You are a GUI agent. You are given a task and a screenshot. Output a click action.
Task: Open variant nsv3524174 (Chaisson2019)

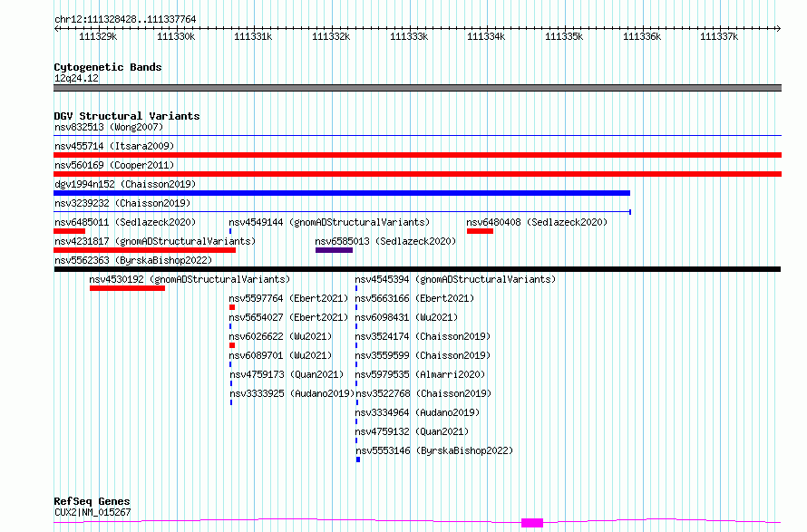coord(423,336)
